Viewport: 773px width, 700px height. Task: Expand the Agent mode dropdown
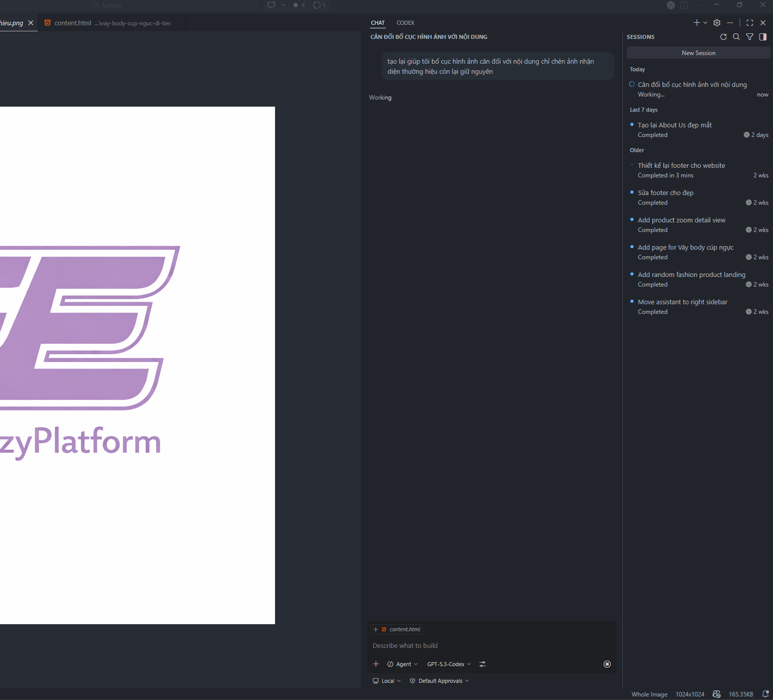(x=403, y=664)
